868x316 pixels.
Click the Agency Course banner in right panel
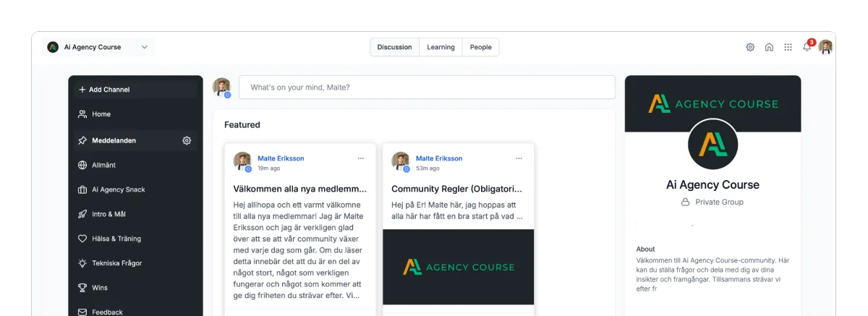point(712,103)
